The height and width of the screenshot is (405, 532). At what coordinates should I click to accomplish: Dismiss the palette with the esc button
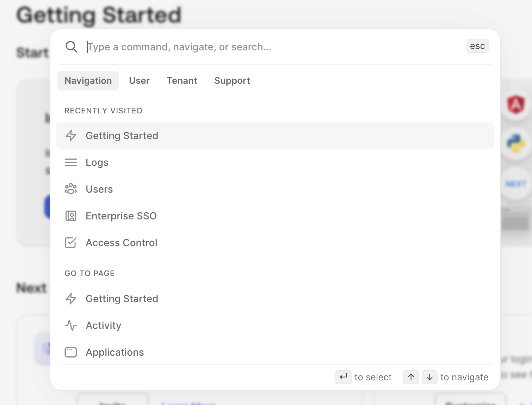click(x=477, y=46)
